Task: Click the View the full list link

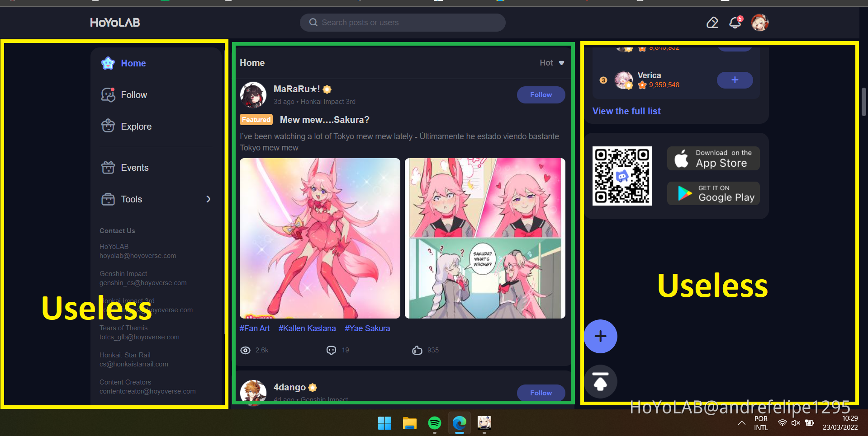Action: 626,111
